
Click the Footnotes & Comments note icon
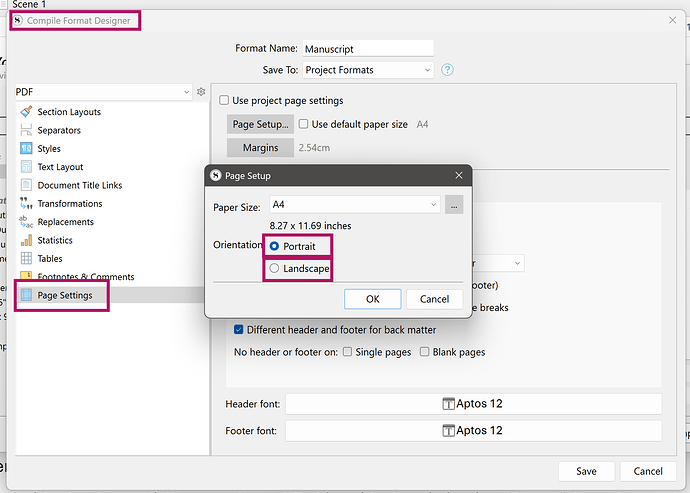[26, 276]
